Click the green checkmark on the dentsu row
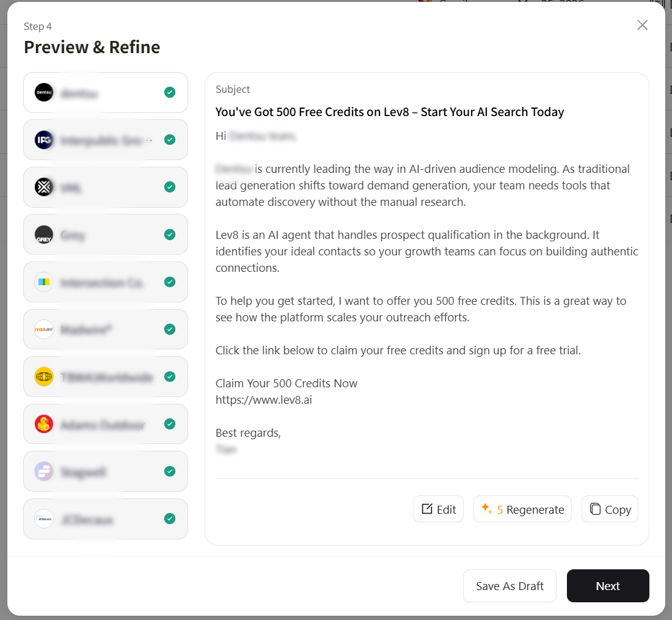 (x=170, y=92)
